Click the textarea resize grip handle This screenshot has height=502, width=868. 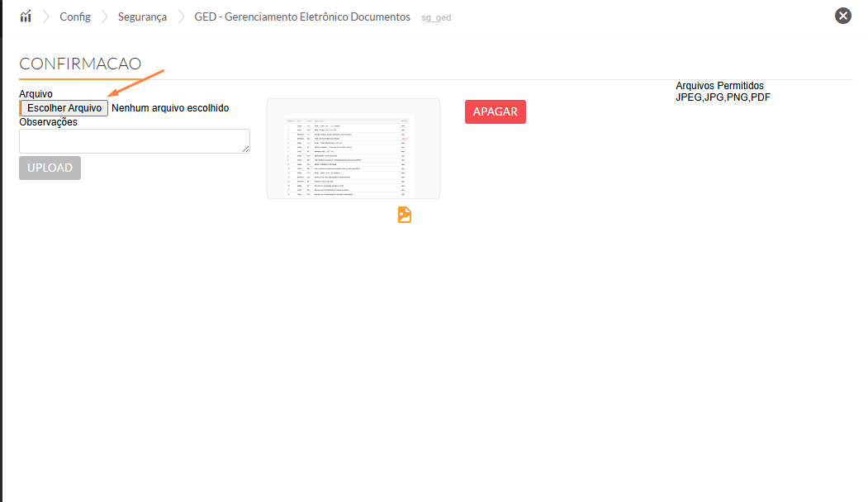[245, 149]
